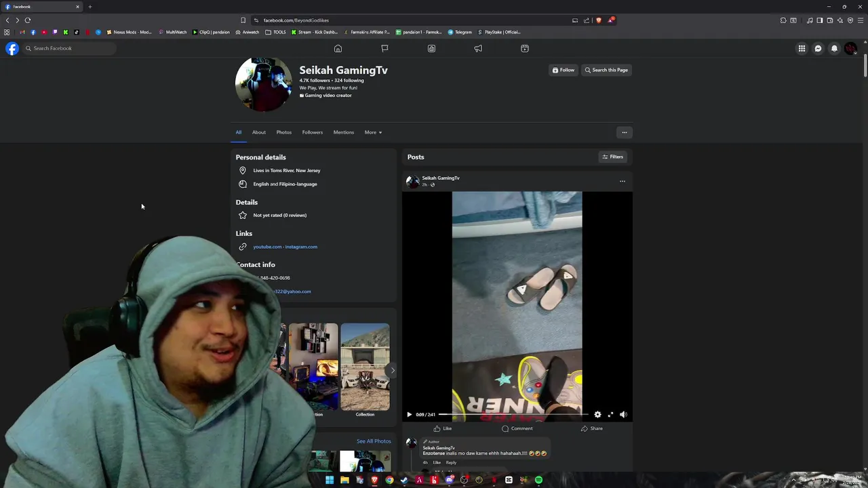The image size is (868, 488).
Task: Switch to the Photos tab
Action: [284, 132]
